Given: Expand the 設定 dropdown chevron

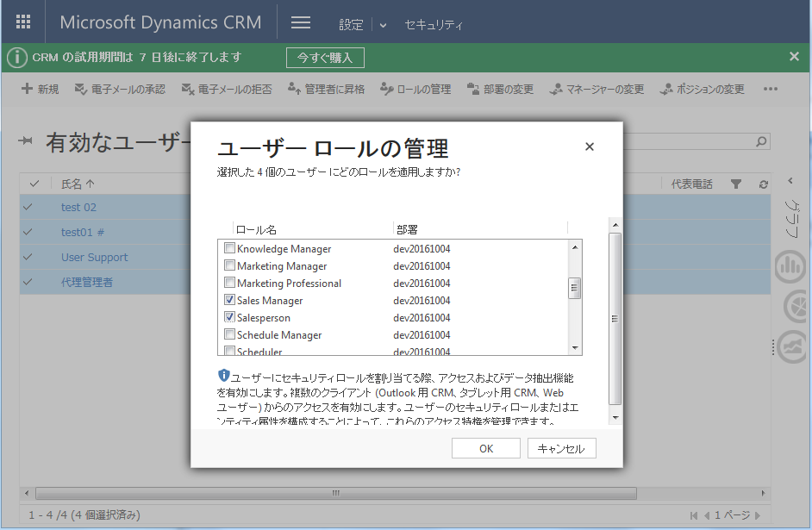Looking at the screenshot, I should click(383, 25).
